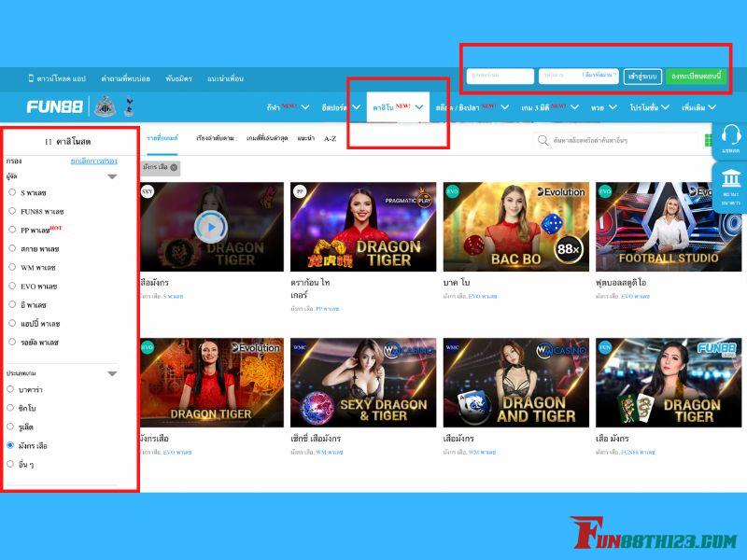Click the login button เข้าสู่ระบบ
The image size is (747, 560).
(642, 77)
